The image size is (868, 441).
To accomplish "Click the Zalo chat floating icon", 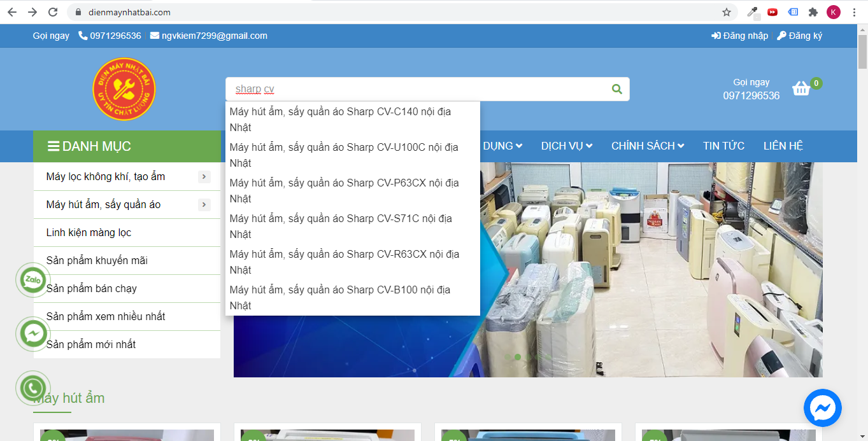I will pos(32,280).
